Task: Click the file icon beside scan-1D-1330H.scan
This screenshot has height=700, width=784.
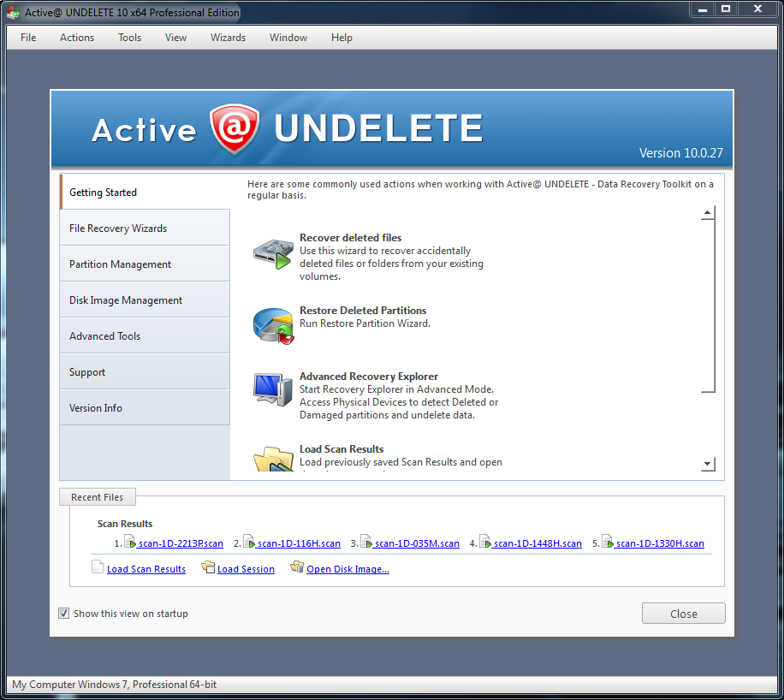Action: pyautogui.click(x=608, y=542)
